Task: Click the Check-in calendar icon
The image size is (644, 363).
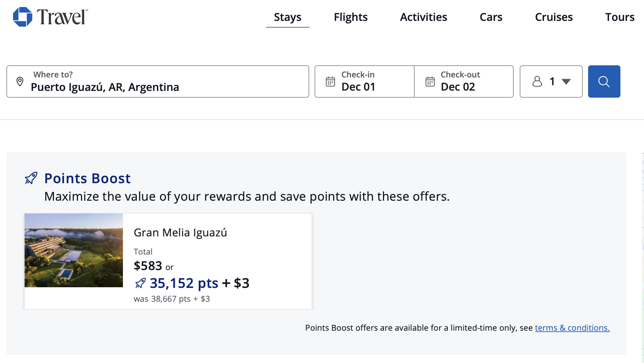Action: click(x=330, y=81)
